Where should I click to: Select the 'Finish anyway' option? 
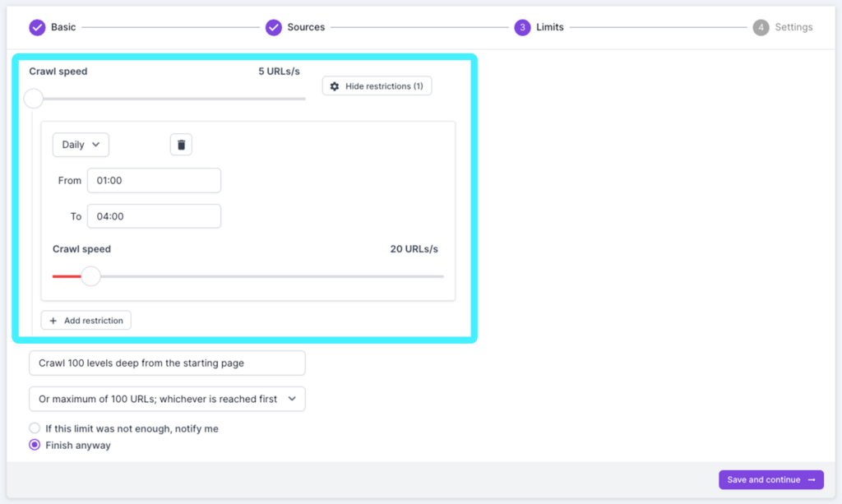tap(34, 445)
